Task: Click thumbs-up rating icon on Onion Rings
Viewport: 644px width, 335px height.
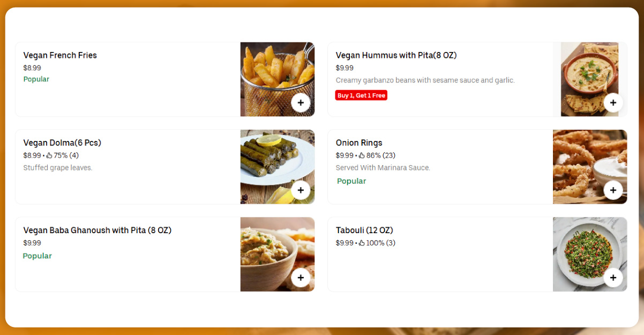Action: click(x=362, y=155)
